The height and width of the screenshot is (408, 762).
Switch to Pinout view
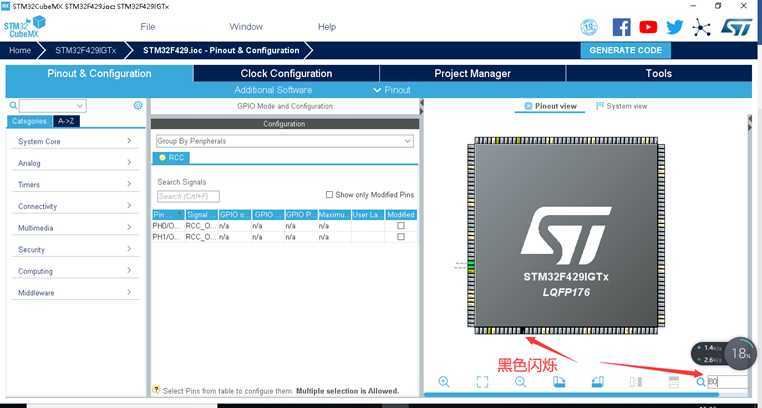tap(551, 106)
